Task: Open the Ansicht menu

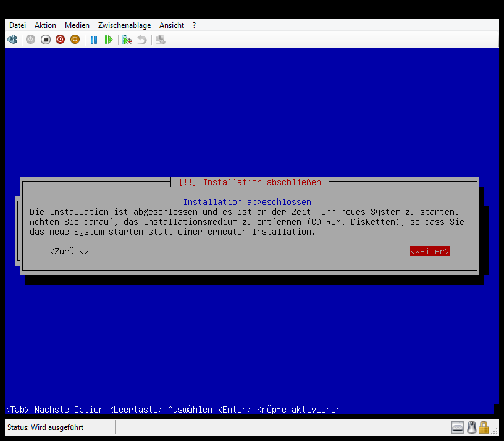Action: 172,25
